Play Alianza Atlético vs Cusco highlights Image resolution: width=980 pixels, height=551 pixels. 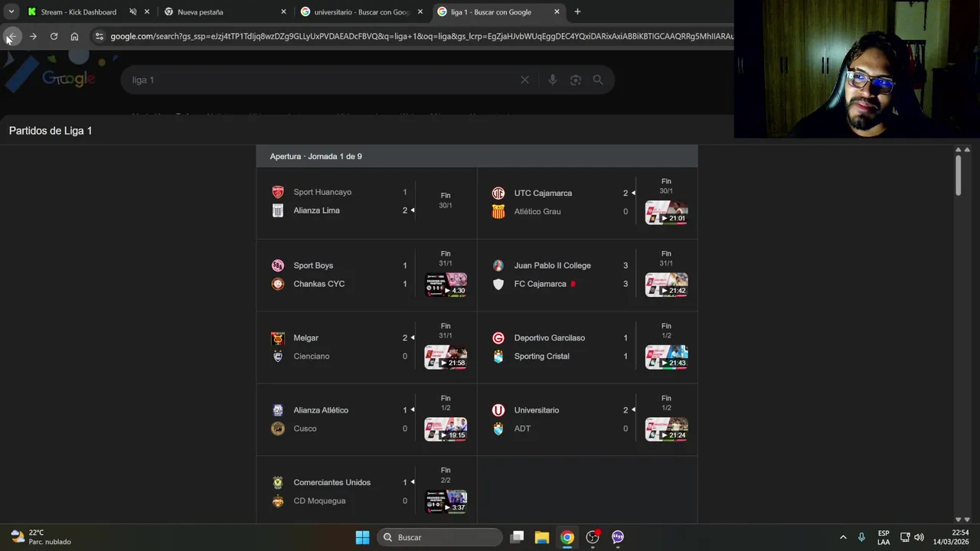pyautogui.click(x=446, y=429)
